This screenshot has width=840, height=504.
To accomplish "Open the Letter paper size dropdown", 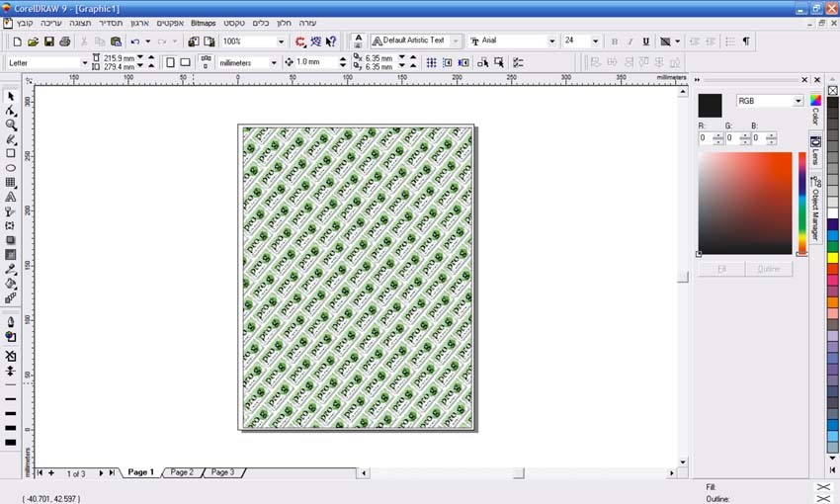I will [84, 62].
